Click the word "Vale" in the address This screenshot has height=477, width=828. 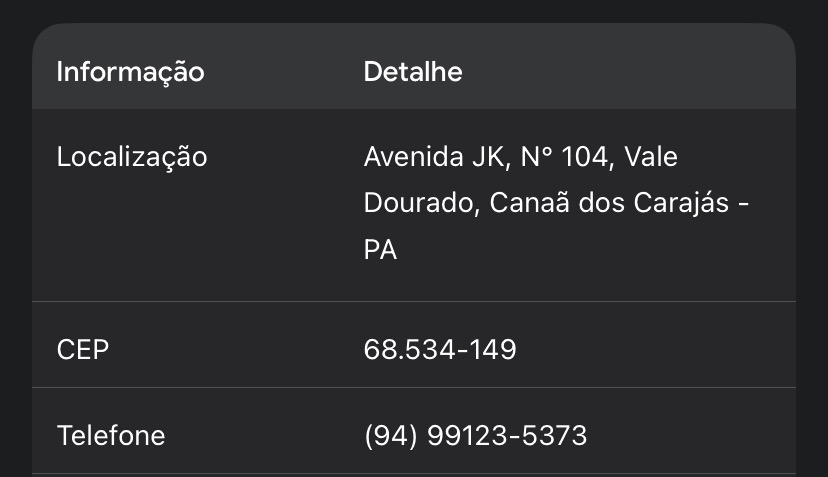tap(657, 157)
